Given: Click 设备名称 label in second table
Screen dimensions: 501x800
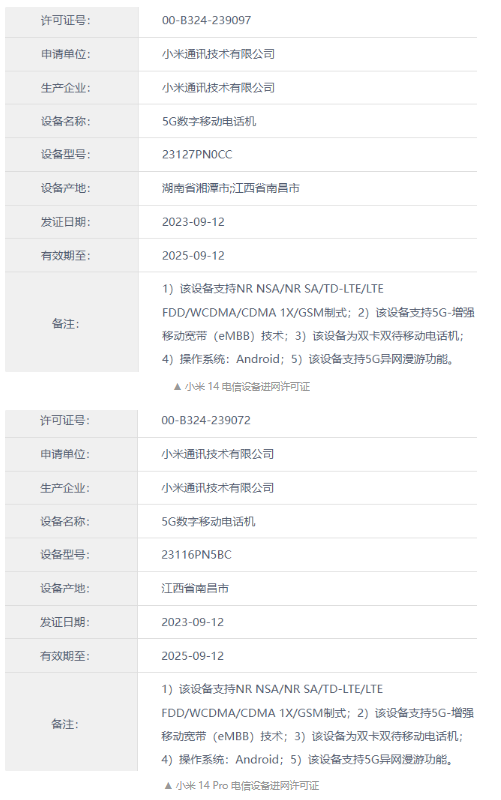Looking at the screenshot, I should 65,521.
